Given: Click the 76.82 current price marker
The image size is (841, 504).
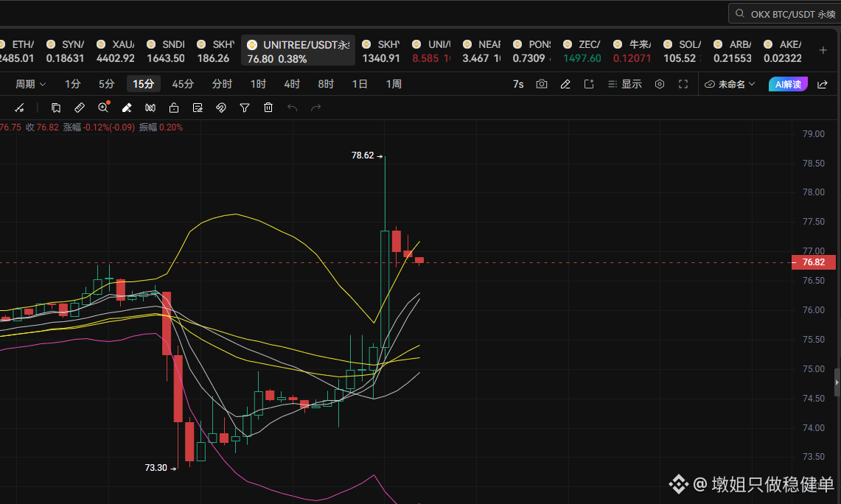Looking at the screenshot, I should point(813,262).
